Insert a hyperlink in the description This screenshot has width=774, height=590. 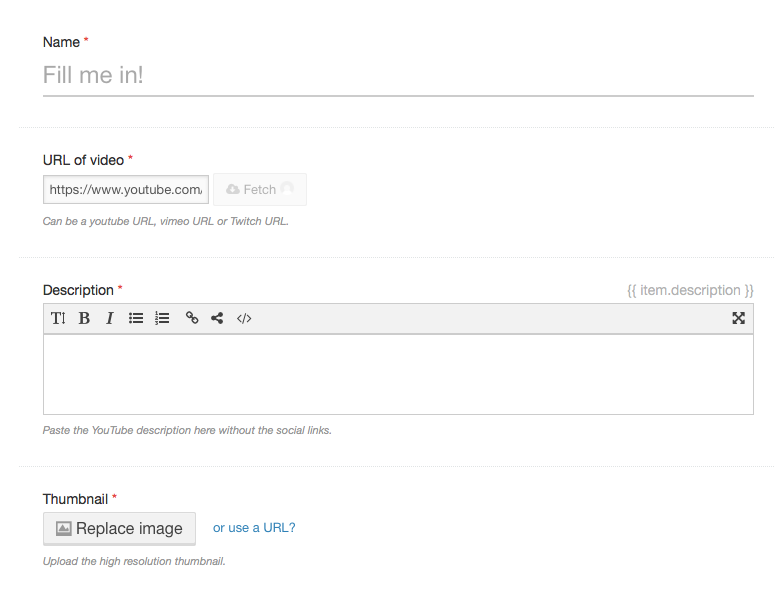pyautogui.click(x=192, y=318)
